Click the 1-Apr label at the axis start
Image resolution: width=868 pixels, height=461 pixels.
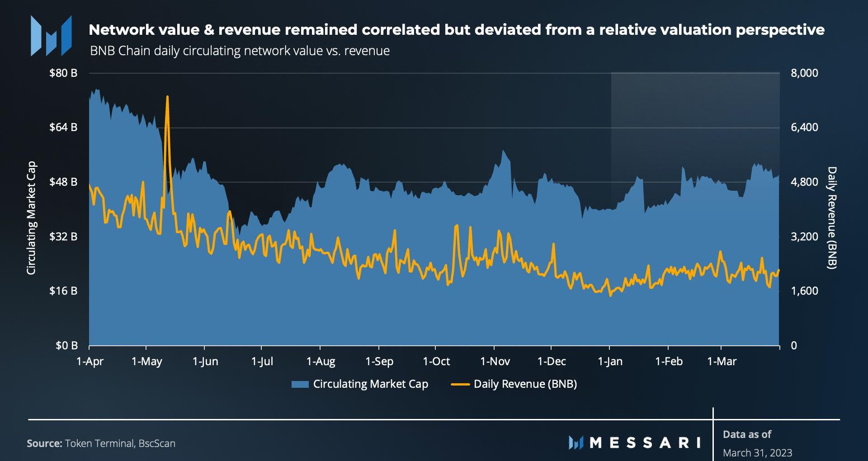click(x=90, y=361)
